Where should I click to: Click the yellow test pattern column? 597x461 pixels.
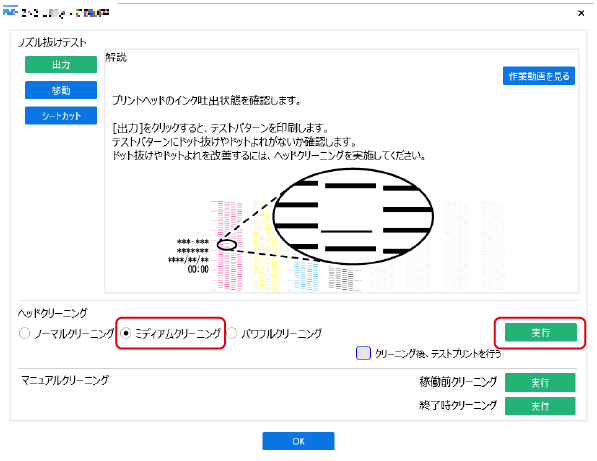[264, 246]
